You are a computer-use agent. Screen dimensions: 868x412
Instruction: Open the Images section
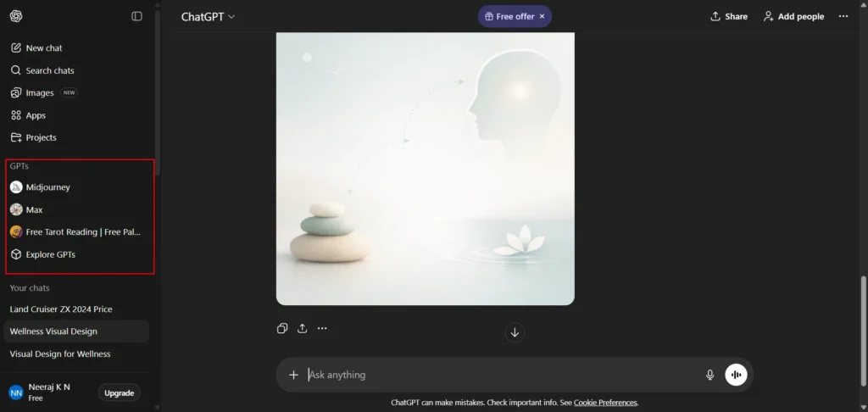[40, 93]
